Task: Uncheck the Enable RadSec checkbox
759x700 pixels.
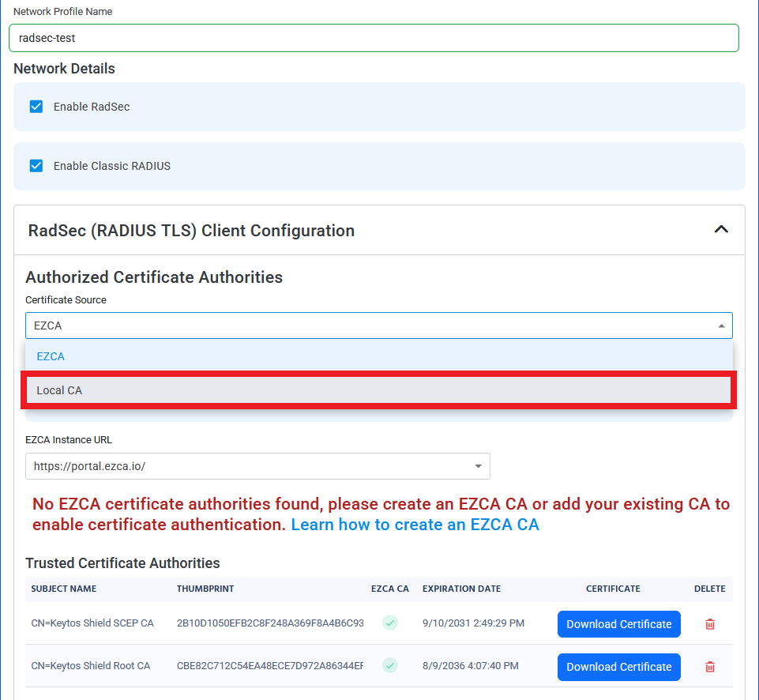Action: pyautogui.click(x=36, y=107)
